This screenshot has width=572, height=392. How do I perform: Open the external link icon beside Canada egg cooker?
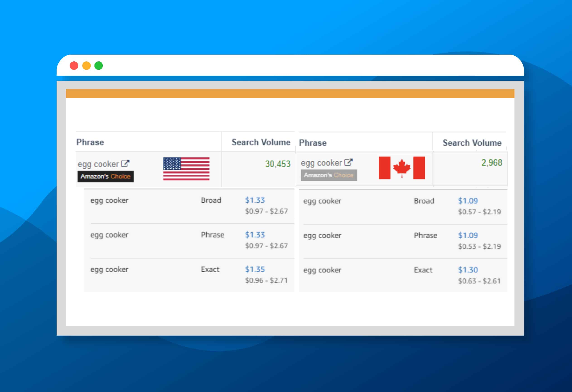coord(348,162)
